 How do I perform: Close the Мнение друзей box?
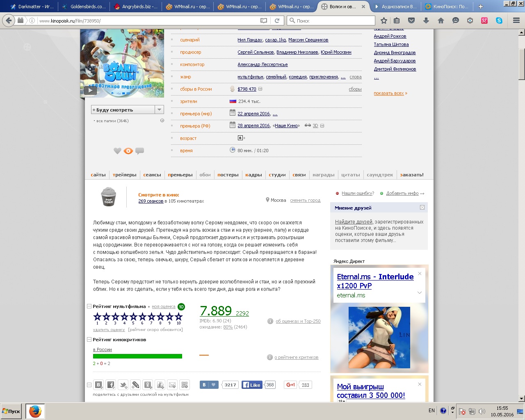422,208
